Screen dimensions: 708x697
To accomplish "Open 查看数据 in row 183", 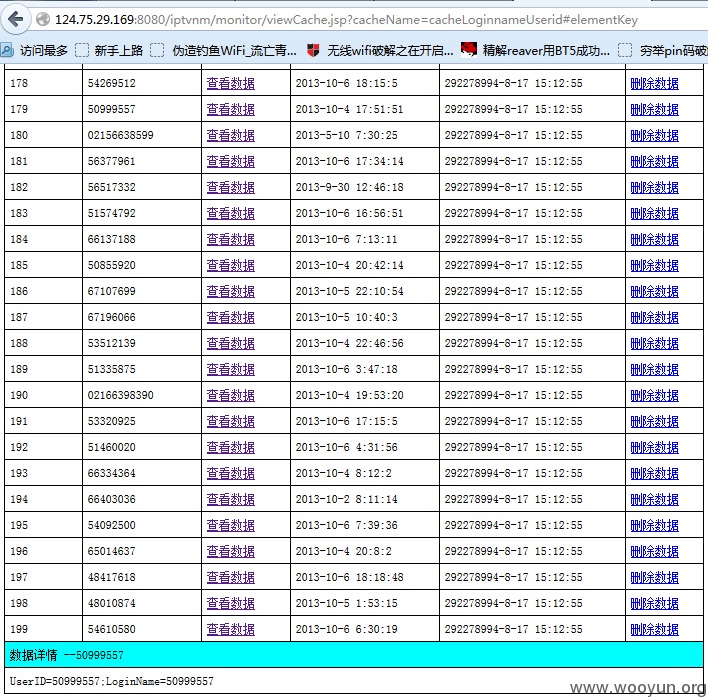I will [230, 213].
